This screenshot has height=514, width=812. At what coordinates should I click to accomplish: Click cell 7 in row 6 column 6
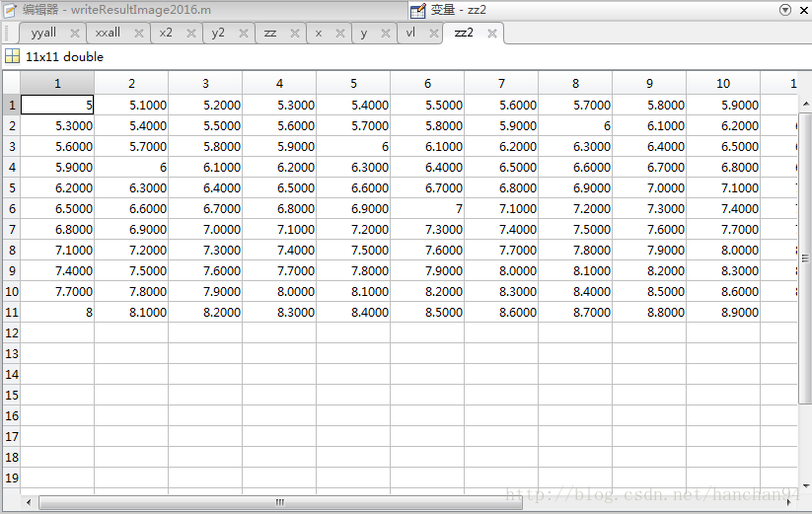tap(427, 208)
